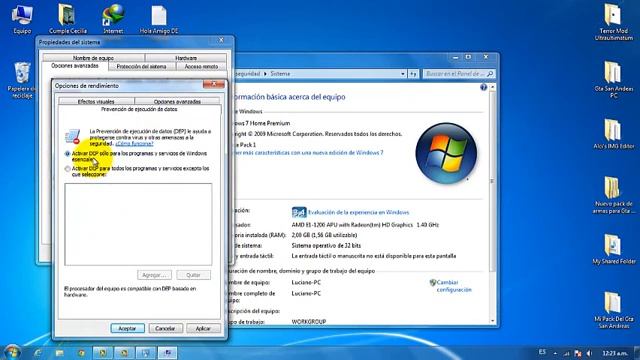The width and height of the screenshot is (640, 360).
Task: Open the Gta San Andreas PC folder
Action: (x=613, y=79)
